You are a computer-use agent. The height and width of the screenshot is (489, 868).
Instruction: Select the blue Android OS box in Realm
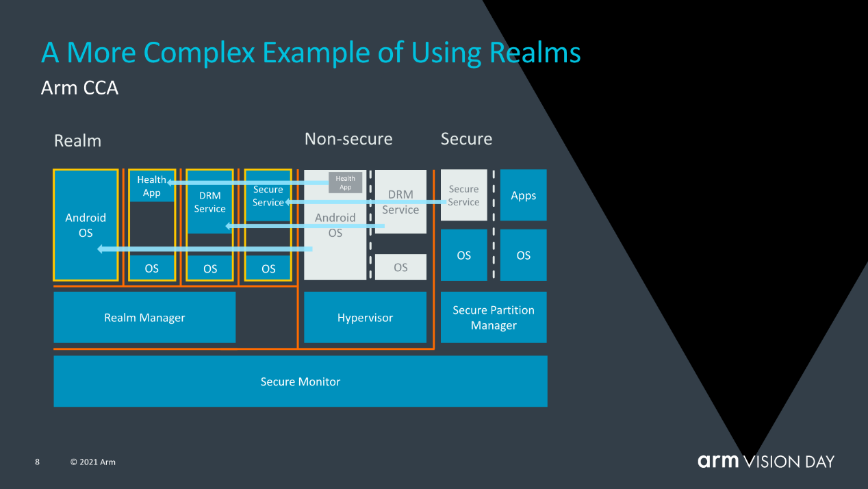(x=86, y=225)
